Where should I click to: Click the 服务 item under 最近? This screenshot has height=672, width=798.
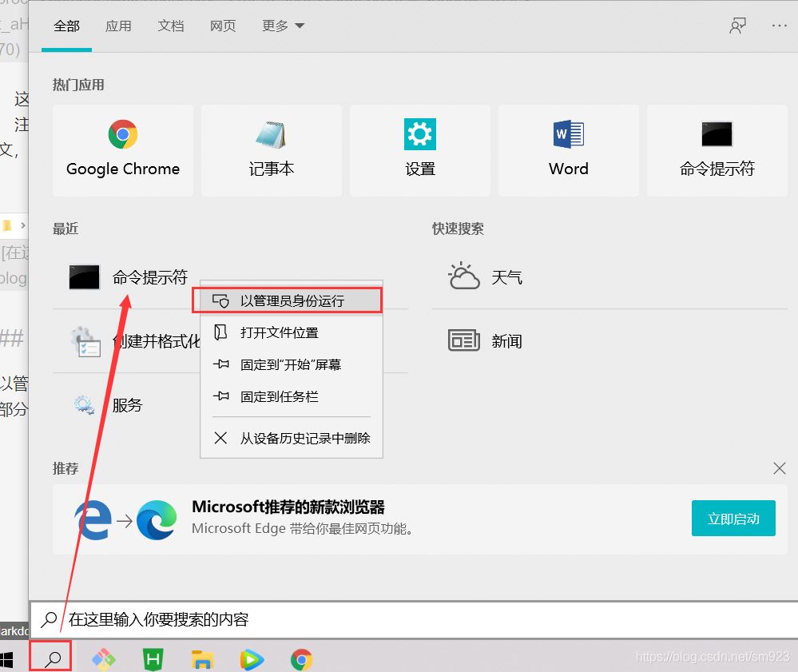coord(128,405)
